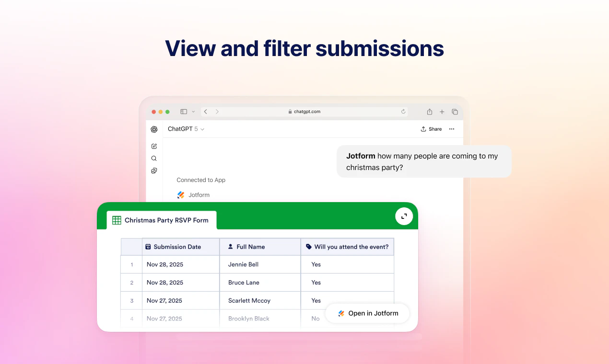Viewport: 609px width, 364px height.
Task: Select the Christmas Party RSVP Form tab
Action: [161, 220]
